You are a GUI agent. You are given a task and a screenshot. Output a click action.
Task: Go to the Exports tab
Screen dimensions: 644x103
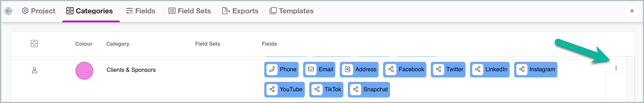pyautogui.click(x=240, y=11)
